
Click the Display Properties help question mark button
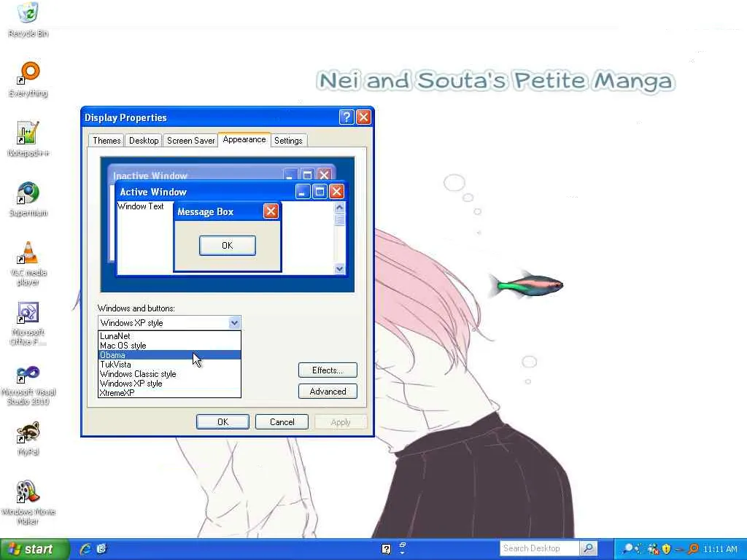(x=347, y=117)
